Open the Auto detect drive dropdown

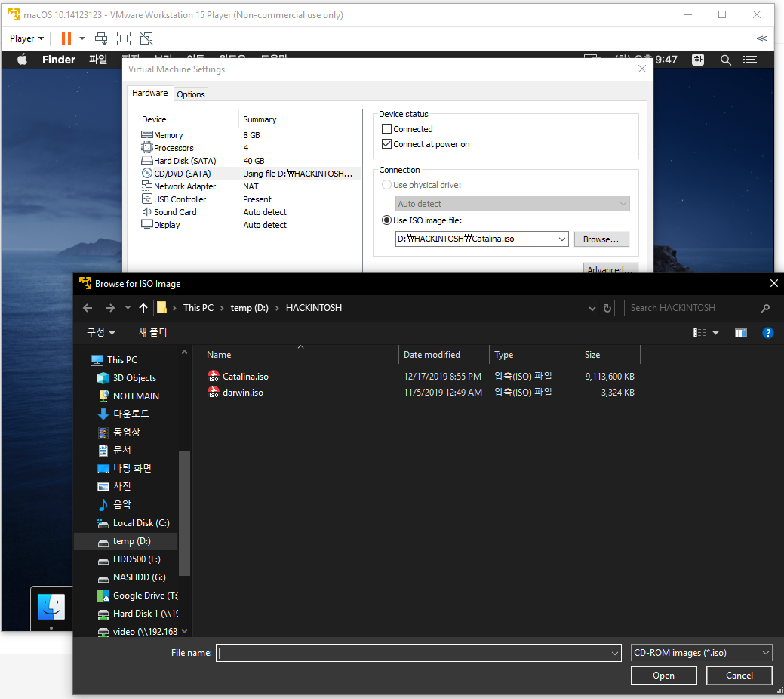click(x=512, y=204)
